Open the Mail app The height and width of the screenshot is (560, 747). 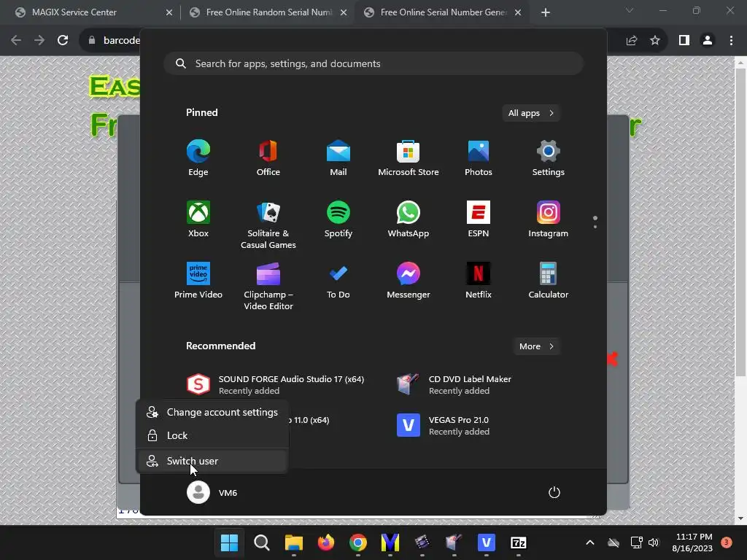338,158
